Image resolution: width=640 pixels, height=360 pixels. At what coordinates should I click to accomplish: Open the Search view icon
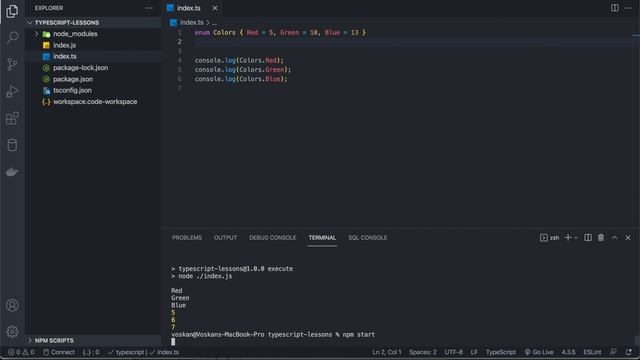coord(12,38)
